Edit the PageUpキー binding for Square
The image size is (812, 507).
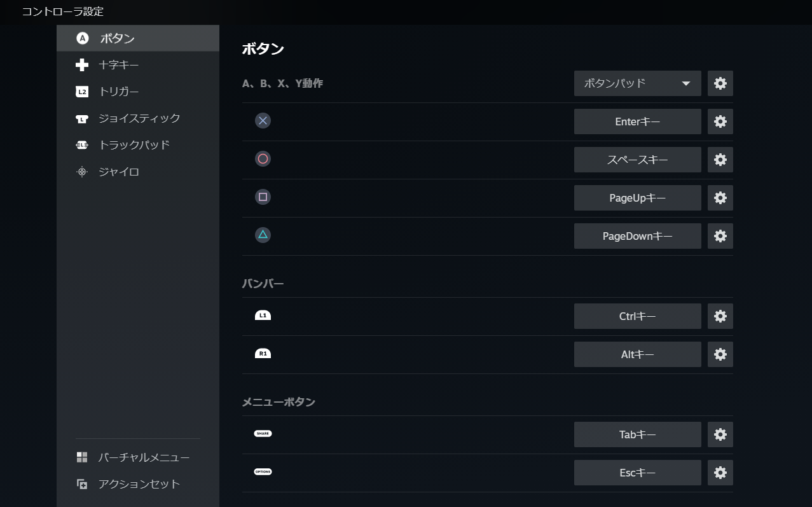(637, 198)
